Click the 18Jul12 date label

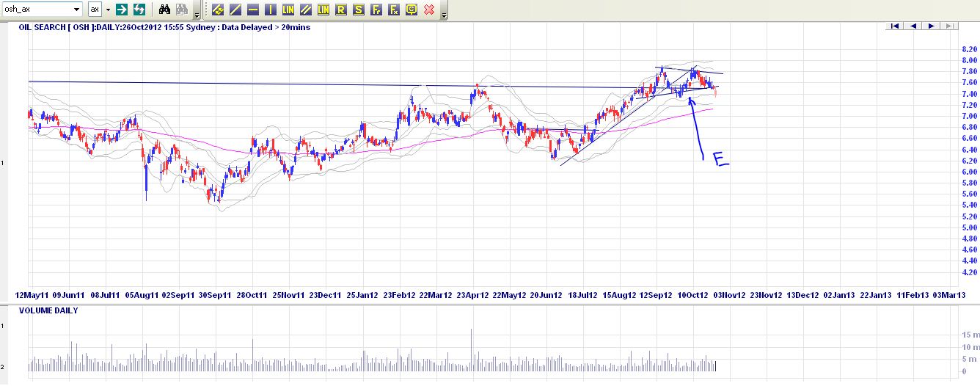tap(582, 295)
